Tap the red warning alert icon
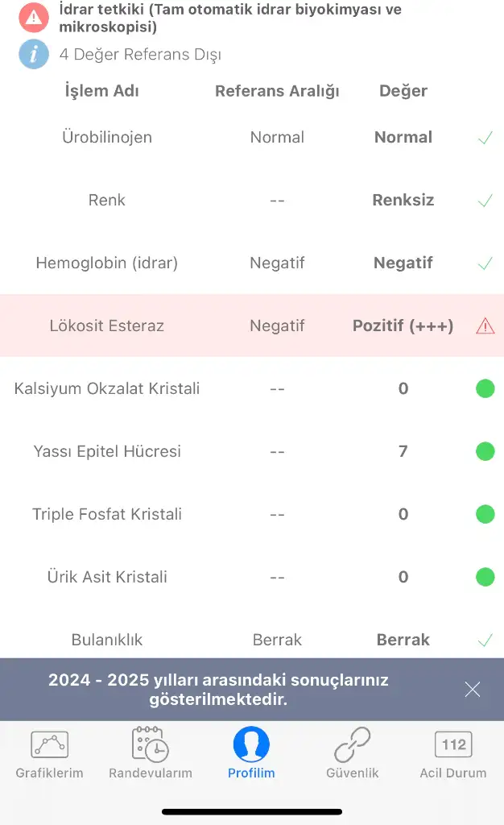Image resolution: width=504 pixels, height=825 pixels. coord(33,16)
